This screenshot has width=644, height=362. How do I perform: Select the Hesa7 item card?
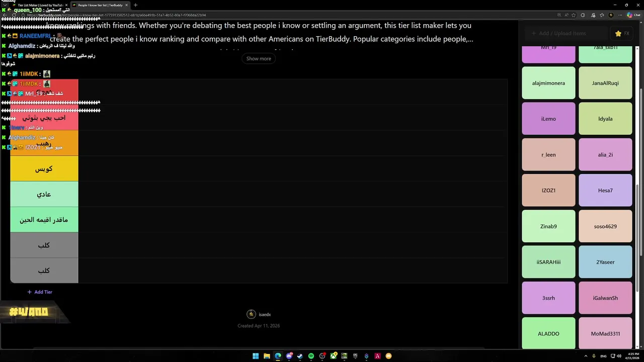[x=605, y=191]
